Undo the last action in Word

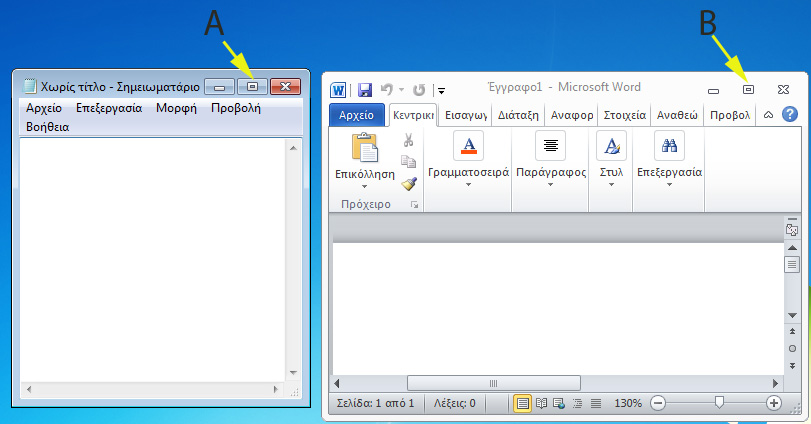386,89
